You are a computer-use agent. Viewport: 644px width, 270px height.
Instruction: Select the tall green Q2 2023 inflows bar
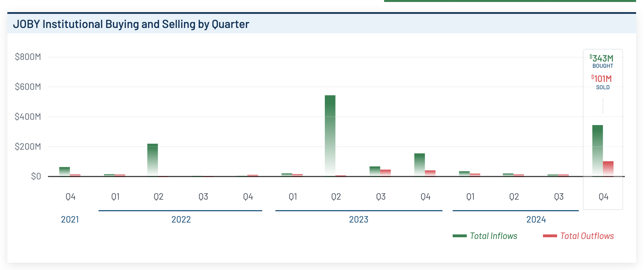point(330,136)
